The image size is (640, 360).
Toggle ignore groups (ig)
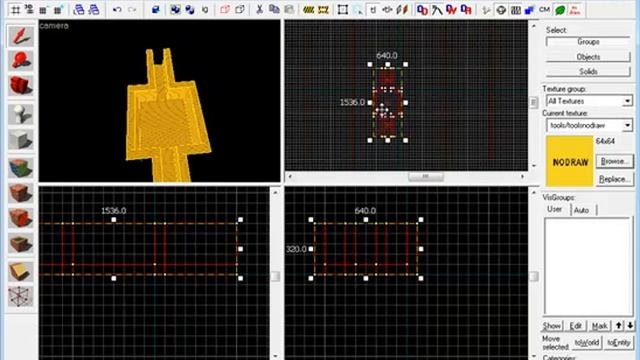[x=204, y=9]
